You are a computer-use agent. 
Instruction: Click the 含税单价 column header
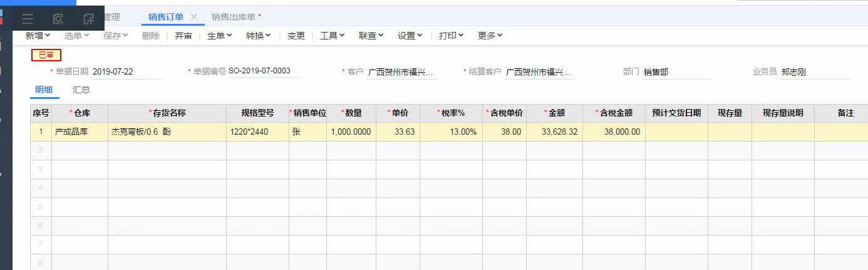pyautogui.click(x=504, y=113)
